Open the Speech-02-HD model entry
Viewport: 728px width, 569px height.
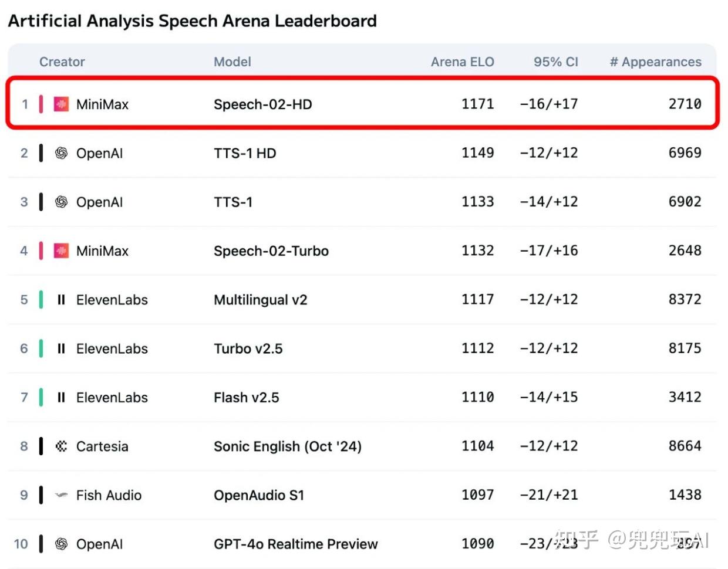(x=263, y=104)
